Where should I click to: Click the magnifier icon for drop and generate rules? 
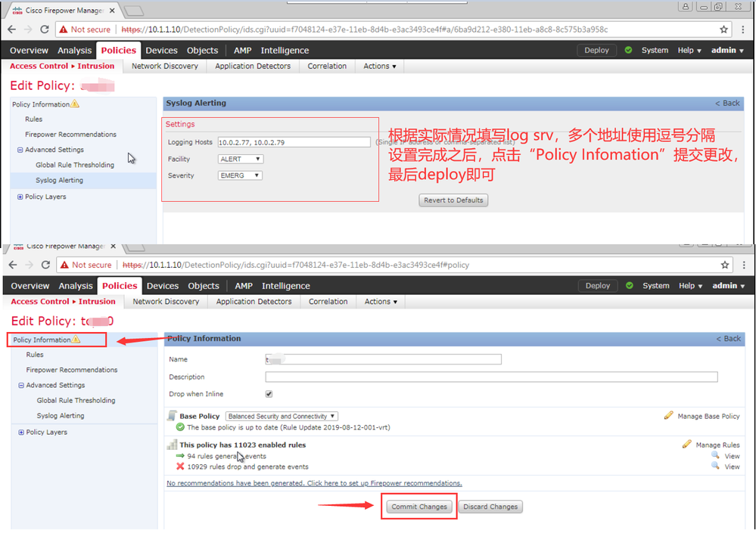coord(715,466)
